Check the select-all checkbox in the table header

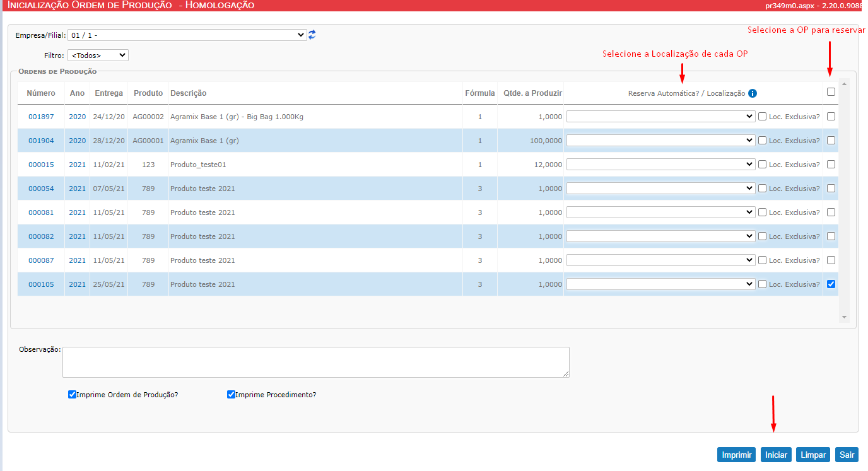tap(831, 91)
